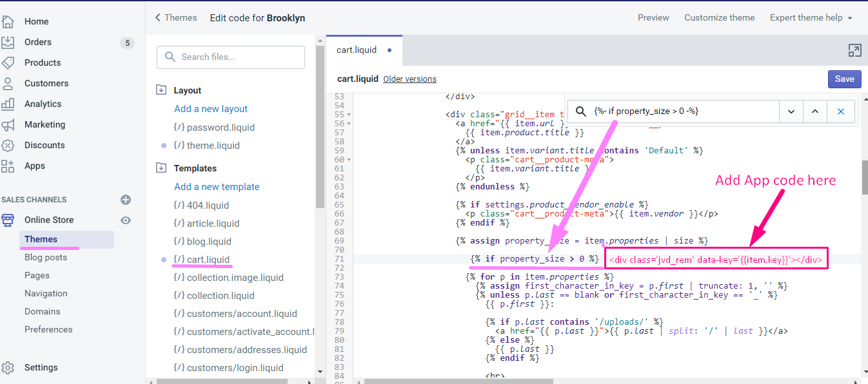Fold code at line 56

(x=349, y=123)
